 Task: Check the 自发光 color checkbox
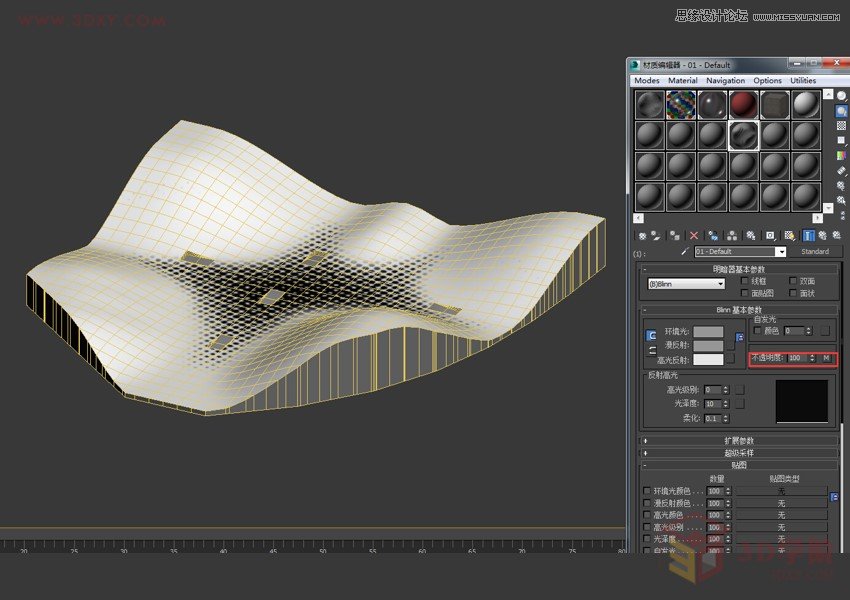757,330
